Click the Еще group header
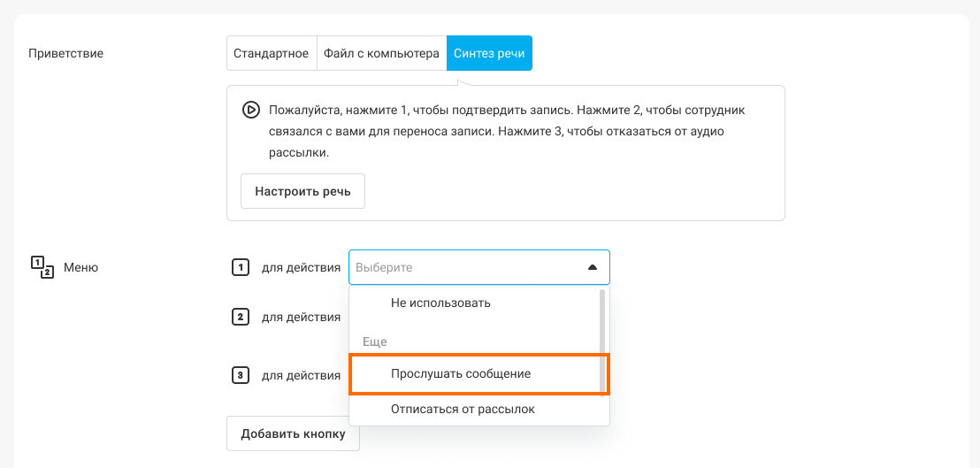This screenshot has width=980, height=468. click(375, 341)
